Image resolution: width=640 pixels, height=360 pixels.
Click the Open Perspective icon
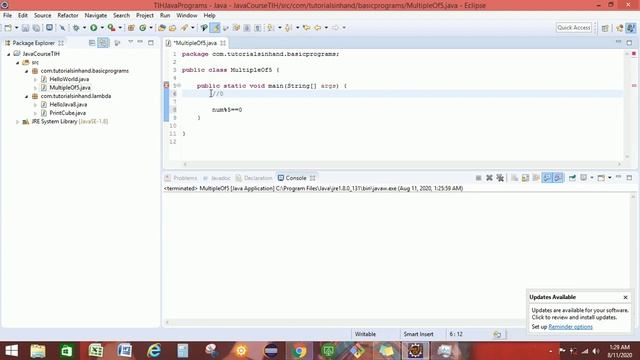(x=605, y=28)
